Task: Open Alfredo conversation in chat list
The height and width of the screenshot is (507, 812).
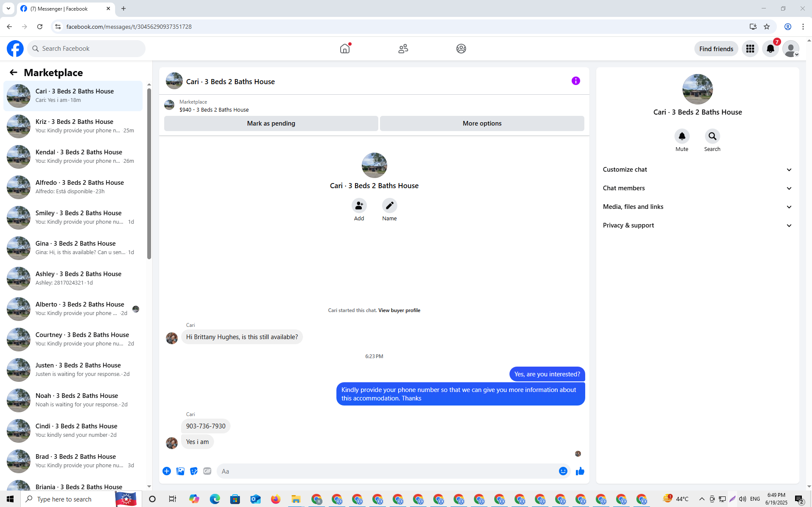Action: point(73,187)
